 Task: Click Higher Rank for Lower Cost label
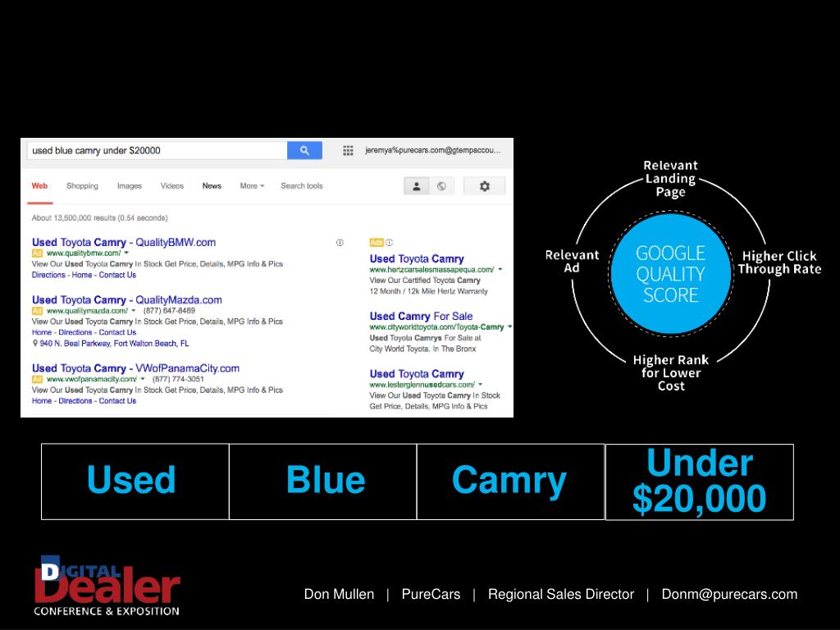click(671, 373)
